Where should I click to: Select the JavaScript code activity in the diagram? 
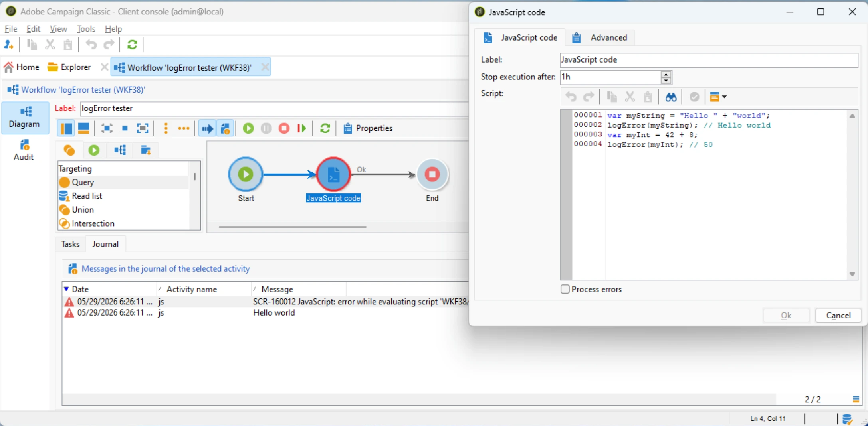[333, 174]
